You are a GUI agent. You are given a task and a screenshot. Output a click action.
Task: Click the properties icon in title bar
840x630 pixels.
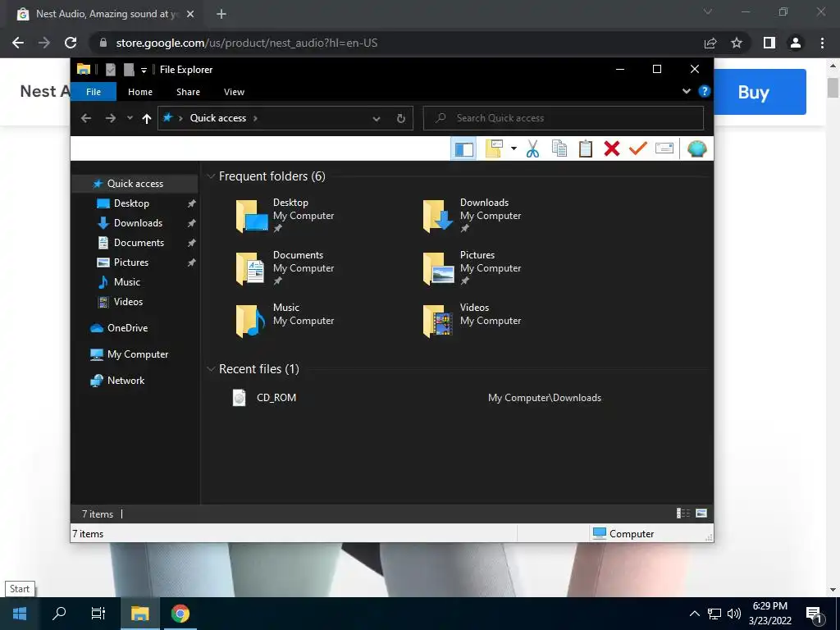111,70
